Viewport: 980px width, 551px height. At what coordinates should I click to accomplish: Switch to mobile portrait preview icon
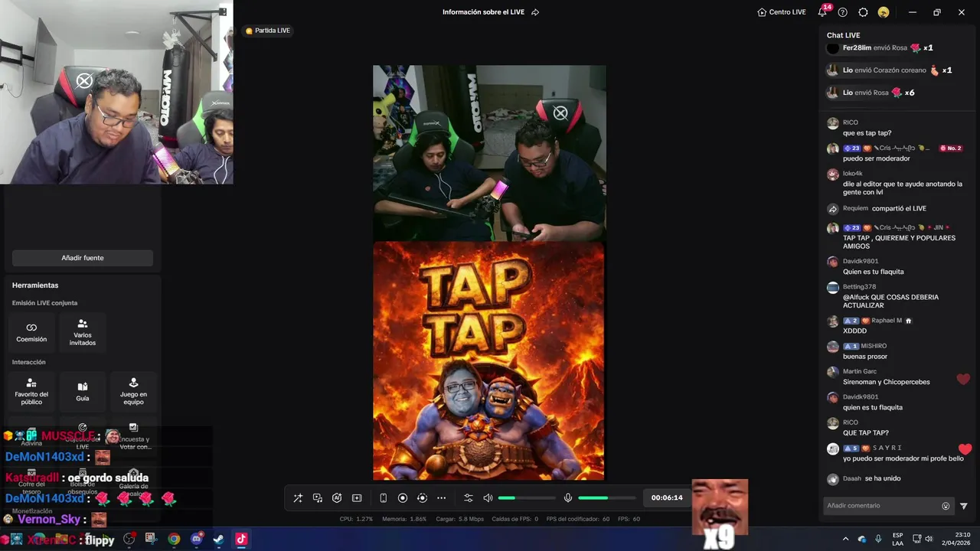click(384, 498)
